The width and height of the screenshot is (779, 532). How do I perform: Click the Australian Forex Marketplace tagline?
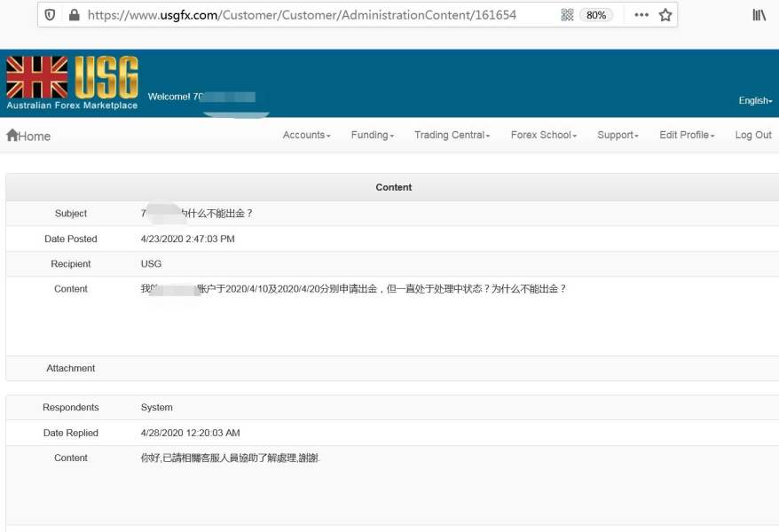pyautogui.click(x=72, y=106)
